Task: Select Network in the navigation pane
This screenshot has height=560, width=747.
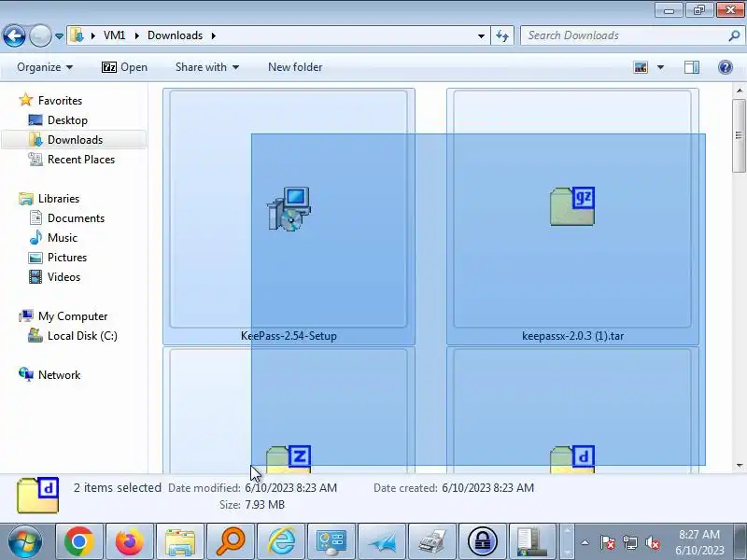Action: tap(59, 374)
